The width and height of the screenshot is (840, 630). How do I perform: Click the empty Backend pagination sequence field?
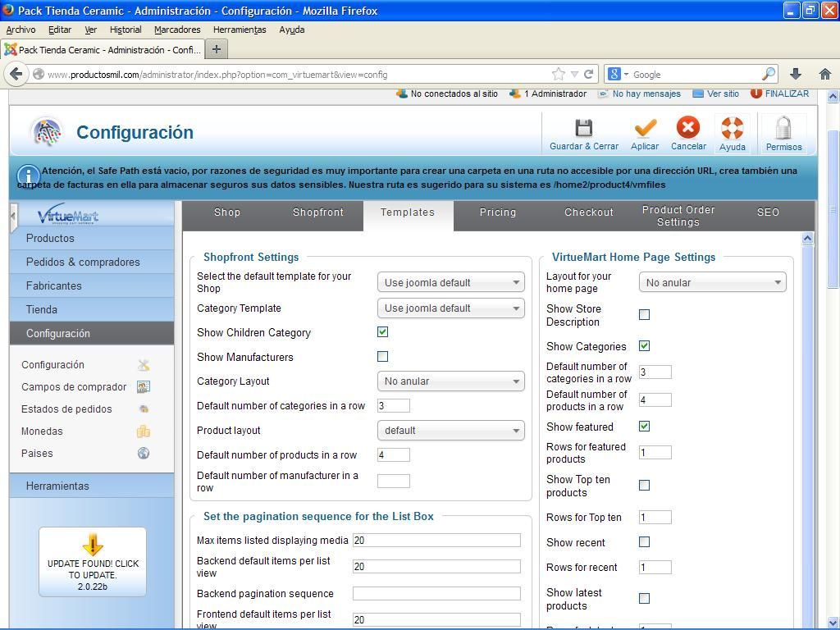(x=436, y=593)
